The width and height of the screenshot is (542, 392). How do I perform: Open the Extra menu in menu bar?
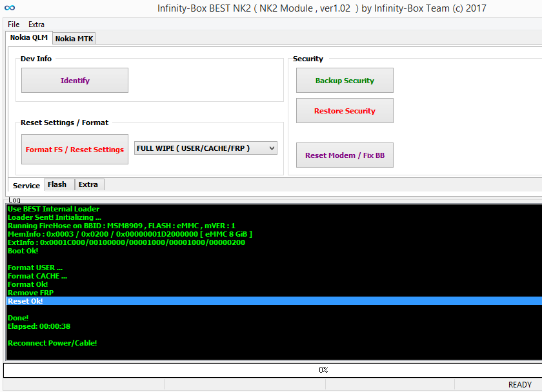click(x=36, y=24)
